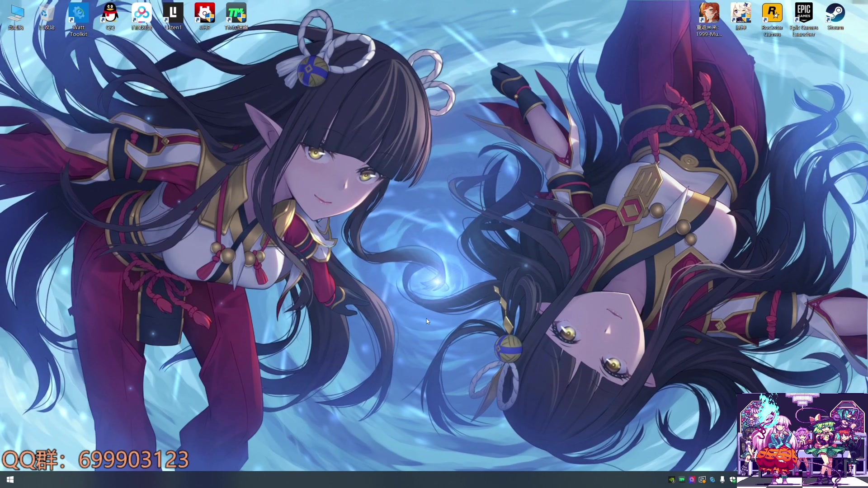Image resolution: width=868 pixels, height=488 pixels.
Task: Click the microphone tray icon
Action: pos(722,480)
